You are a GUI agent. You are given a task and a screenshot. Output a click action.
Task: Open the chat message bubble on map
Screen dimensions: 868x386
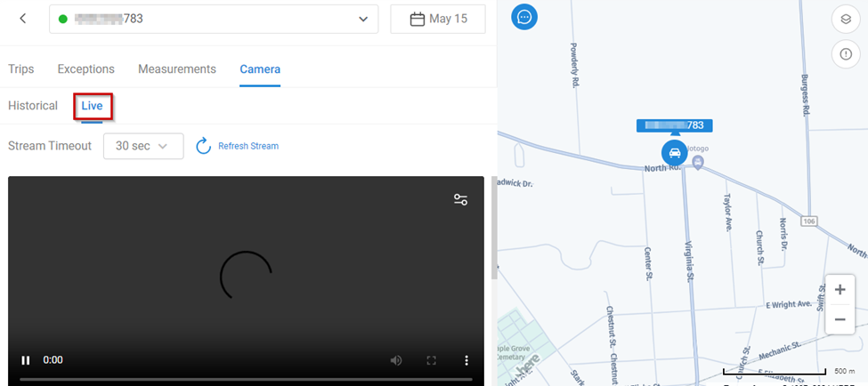tap(524, 17)
